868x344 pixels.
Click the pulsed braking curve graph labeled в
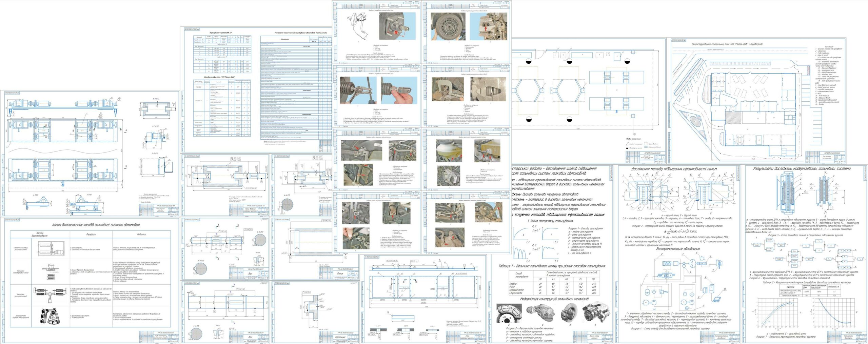tap(521, 252)
